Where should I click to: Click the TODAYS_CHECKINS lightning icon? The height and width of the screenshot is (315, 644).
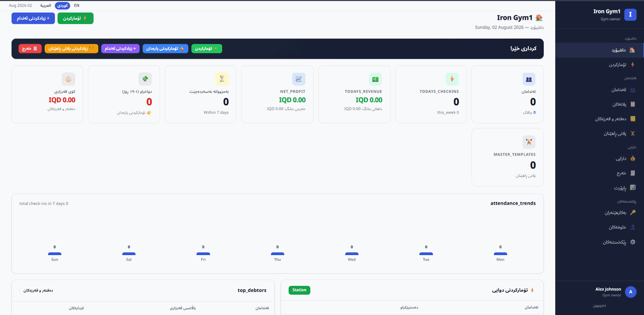tap(452, 79)
